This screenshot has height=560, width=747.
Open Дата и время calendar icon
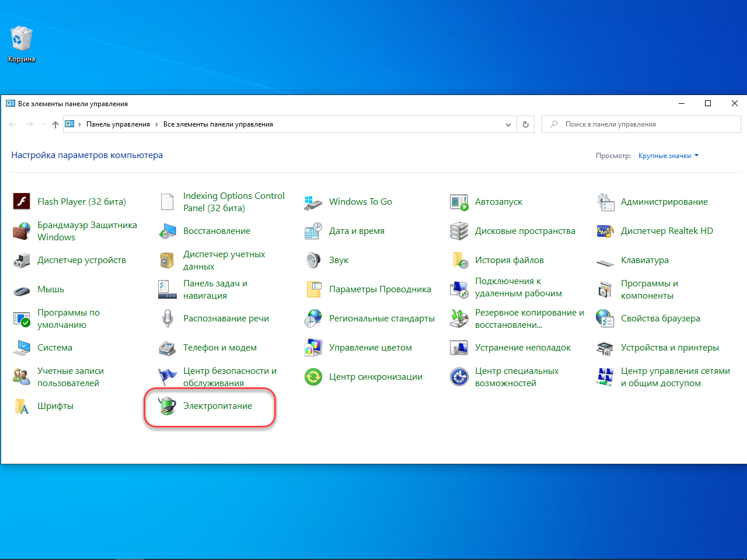pyautogui.click(x=313, y=231)
